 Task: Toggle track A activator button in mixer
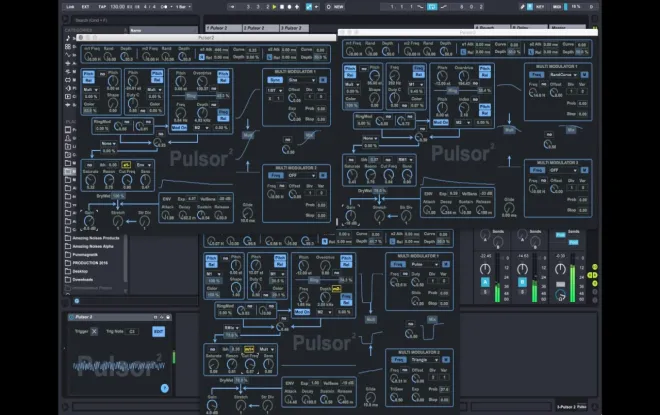click(485, 282)
